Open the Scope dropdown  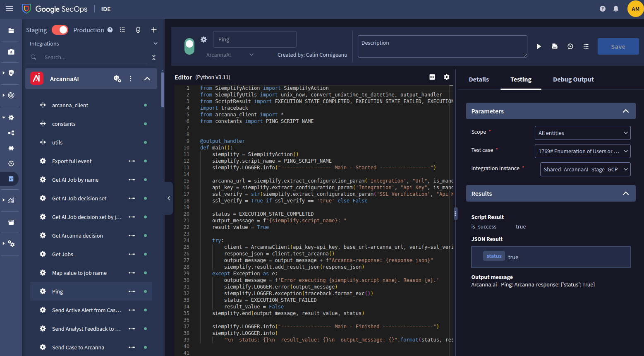tap(582, 133)
